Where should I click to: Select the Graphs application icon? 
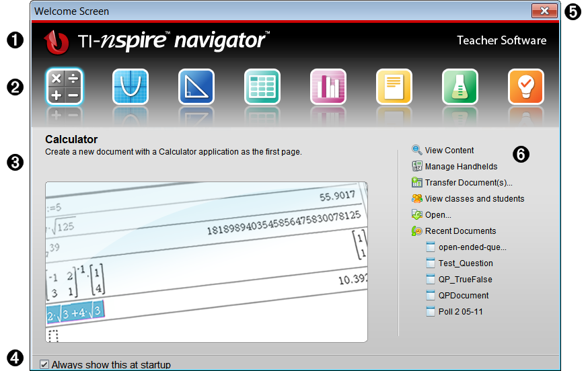[131, 87]
